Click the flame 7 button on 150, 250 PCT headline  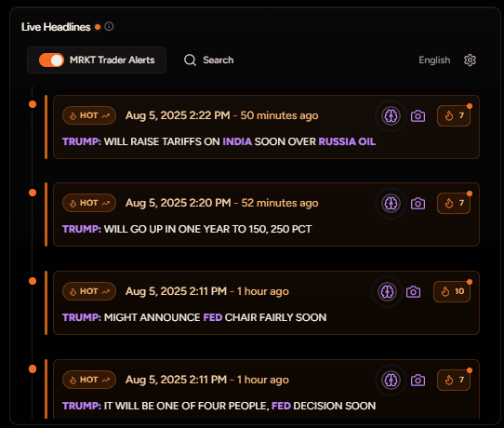point(454,203)
